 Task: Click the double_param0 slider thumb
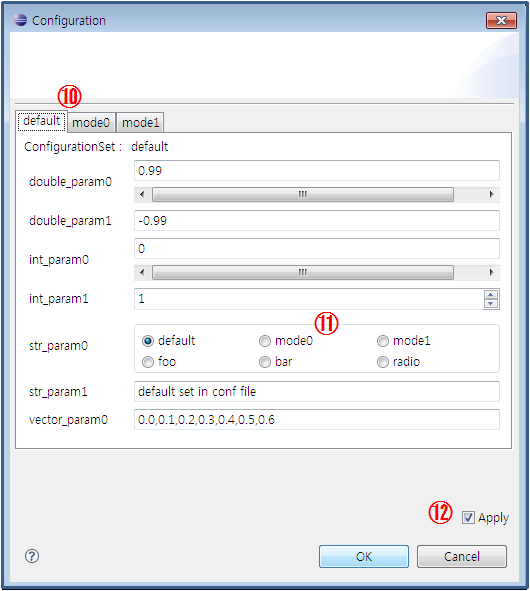pos(303,194)
